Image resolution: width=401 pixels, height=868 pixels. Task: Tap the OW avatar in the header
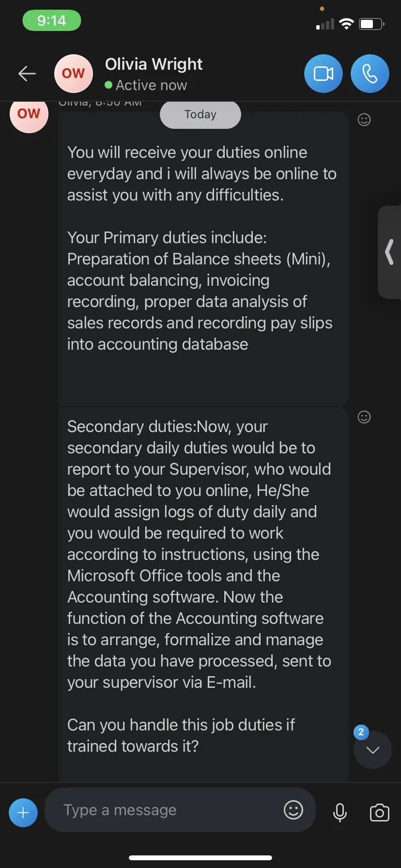click(74, 74)
